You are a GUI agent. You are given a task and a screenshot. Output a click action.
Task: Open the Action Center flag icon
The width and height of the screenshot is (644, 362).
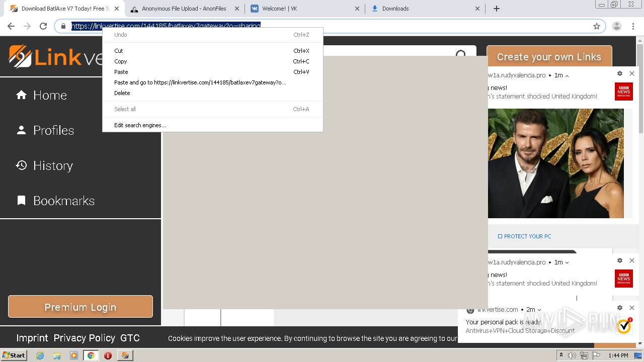click(596, 355)
